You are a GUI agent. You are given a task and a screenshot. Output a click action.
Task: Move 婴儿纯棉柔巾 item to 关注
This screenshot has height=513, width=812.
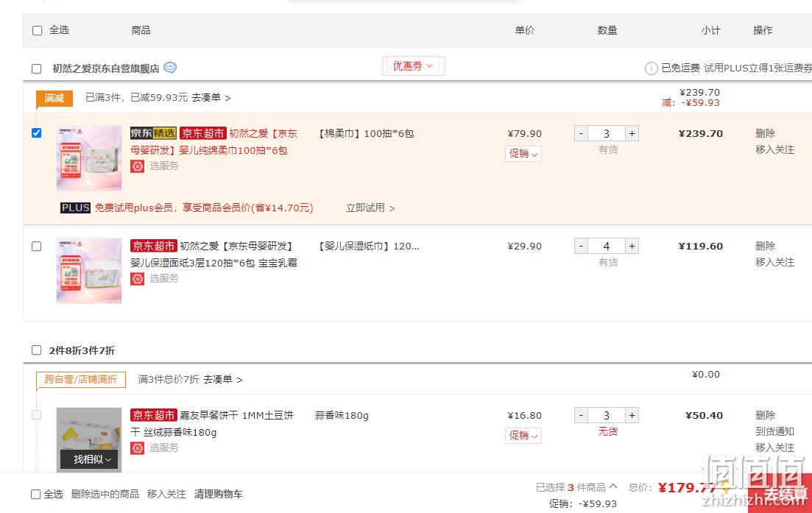point(774,149)
